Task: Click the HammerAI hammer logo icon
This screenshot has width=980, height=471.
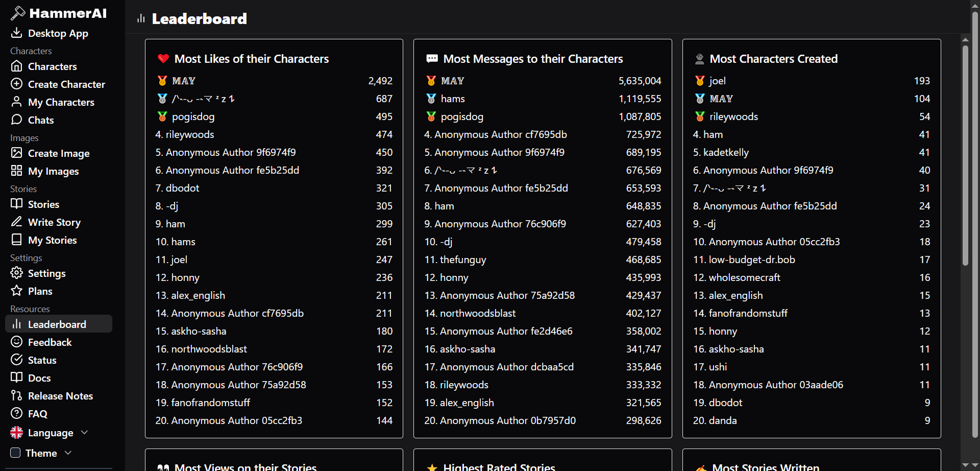Action: (18, 13)
